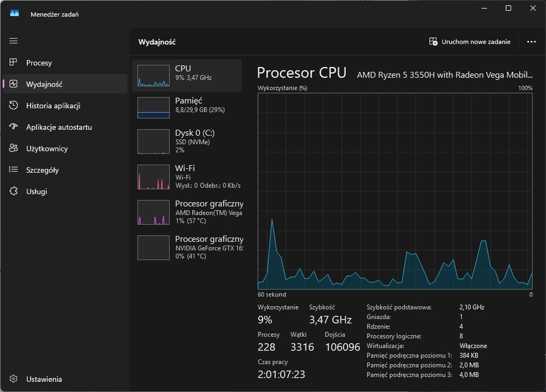Click the '1% (57 °C)' GPU value
Screen dimensions: 546x392
pos(191,221)
